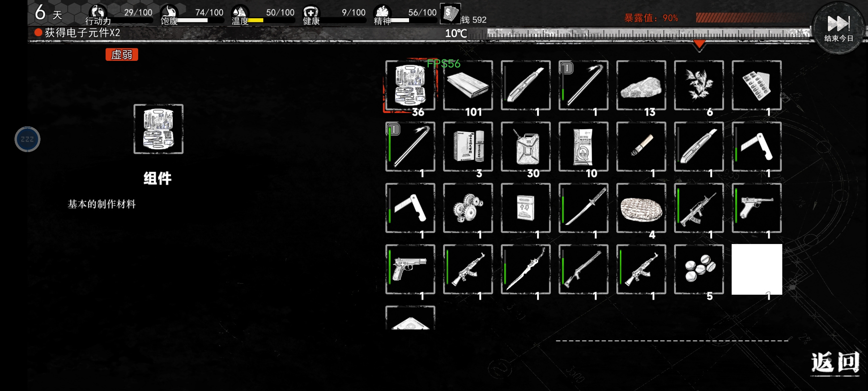Select the herb plant item with count 6
This screenshot has height=391, width=868.
pyautogui.click(x=699, y=85)
